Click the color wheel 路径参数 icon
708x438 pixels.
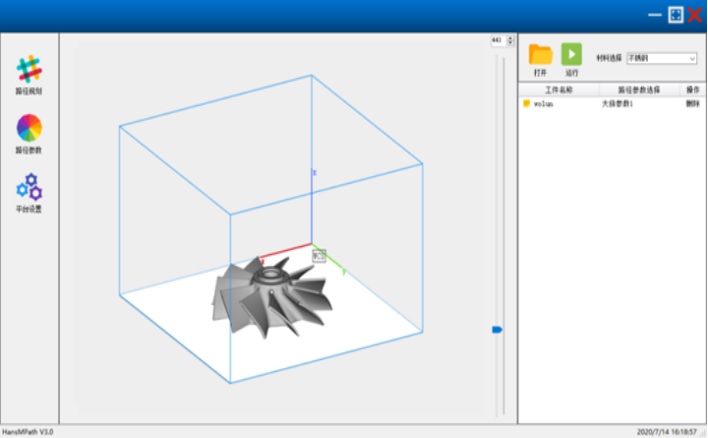[29, 128]
